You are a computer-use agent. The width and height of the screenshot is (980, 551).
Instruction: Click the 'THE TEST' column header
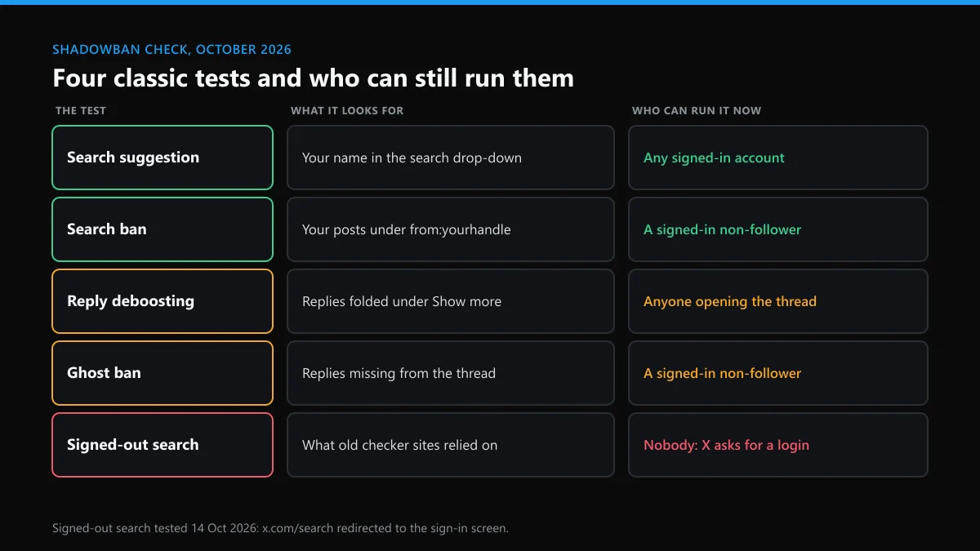[81, 110]
